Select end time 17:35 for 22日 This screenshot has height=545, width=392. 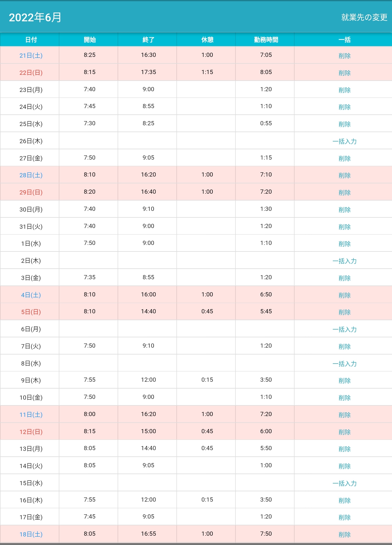click(148, 72)
